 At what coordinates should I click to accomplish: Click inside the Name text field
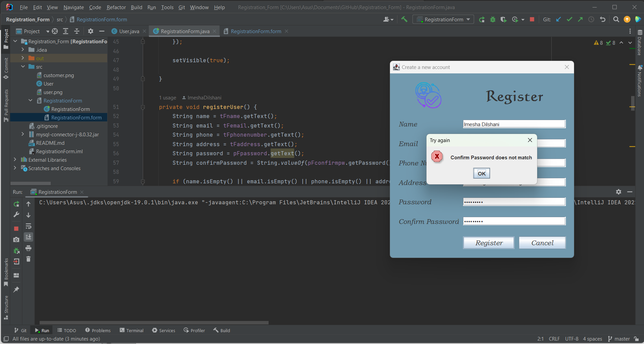(x=514, y=124)
